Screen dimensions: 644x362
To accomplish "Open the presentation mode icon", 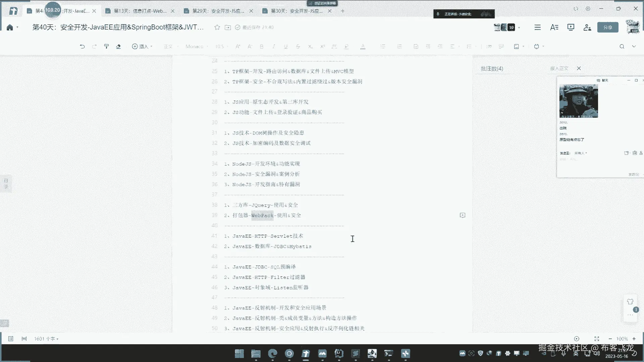I will [x=571, y=27].
